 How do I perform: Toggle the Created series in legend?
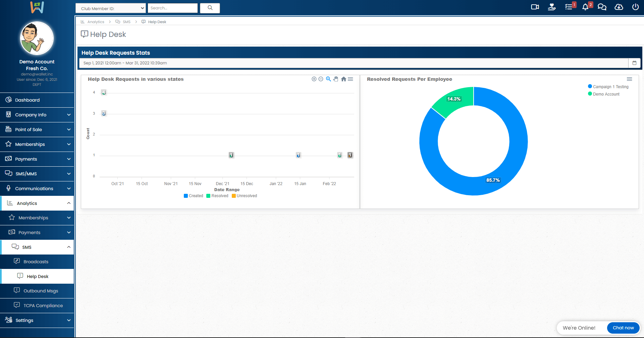coord(194,196)
